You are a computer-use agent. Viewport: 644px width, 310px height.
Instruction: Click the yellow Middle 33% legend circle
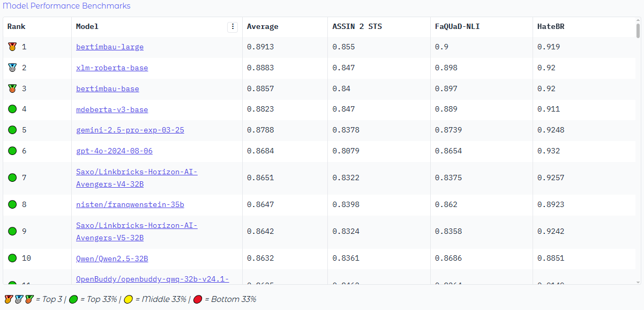coord(129,299)
